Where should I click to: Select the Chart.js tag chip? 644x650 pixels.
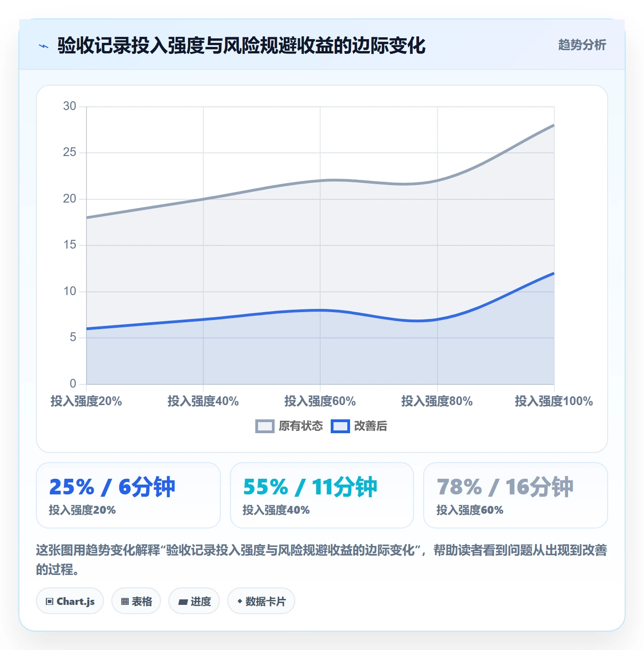(70, 601)
